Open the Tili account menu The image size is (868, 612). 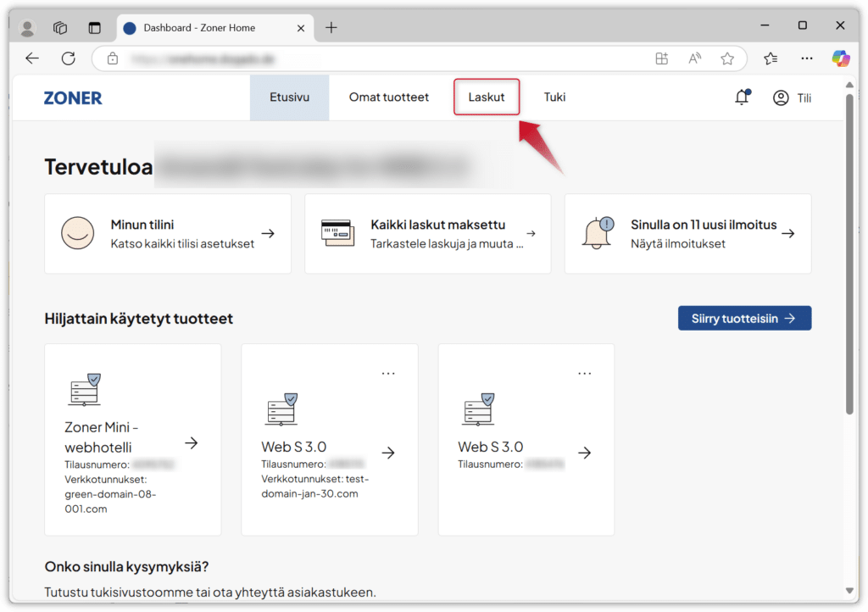click(x=792, y=97)
